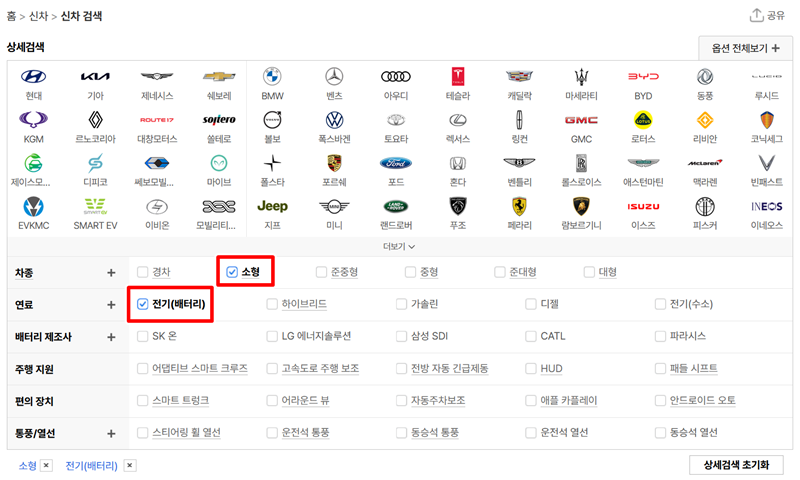The image size is (800, 480).
Task: Tick the 어라운드 뷰 checkbox
Action: pyautogui.click(x=272, y=400)
